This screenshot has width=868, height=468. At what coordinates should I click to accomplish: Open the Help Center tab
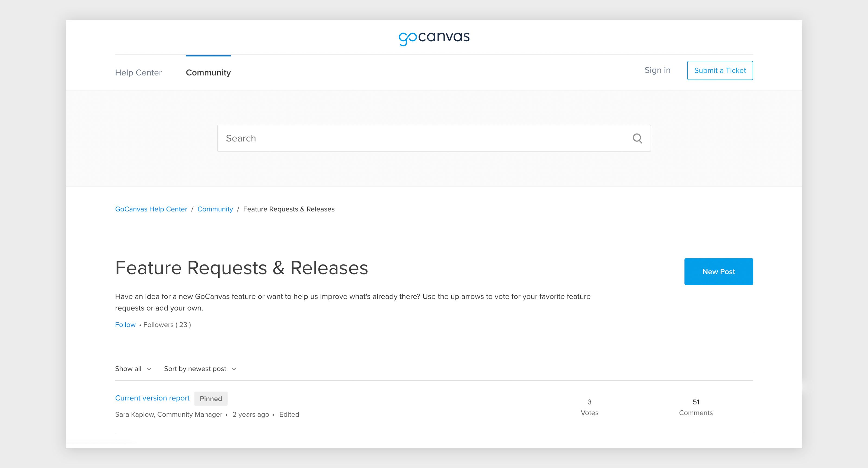pyautogui.click(x=138, y=72)
